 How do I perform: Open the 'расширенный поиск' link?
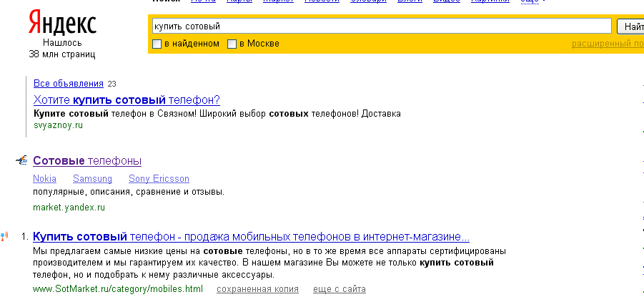pos(608,44)
